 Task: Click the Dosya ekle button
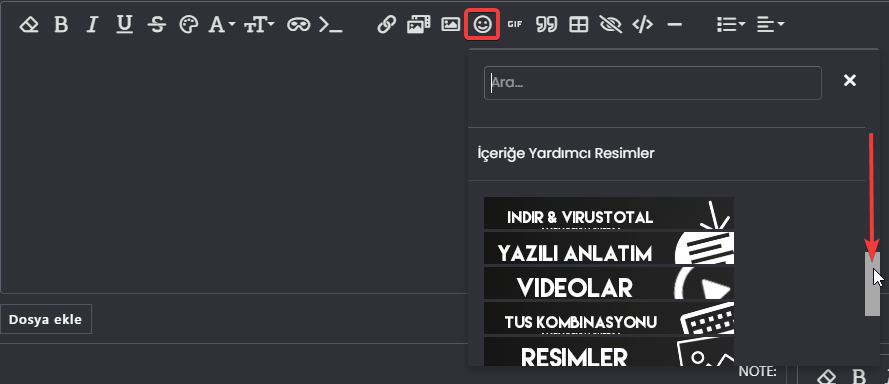[x=45, y=319]
